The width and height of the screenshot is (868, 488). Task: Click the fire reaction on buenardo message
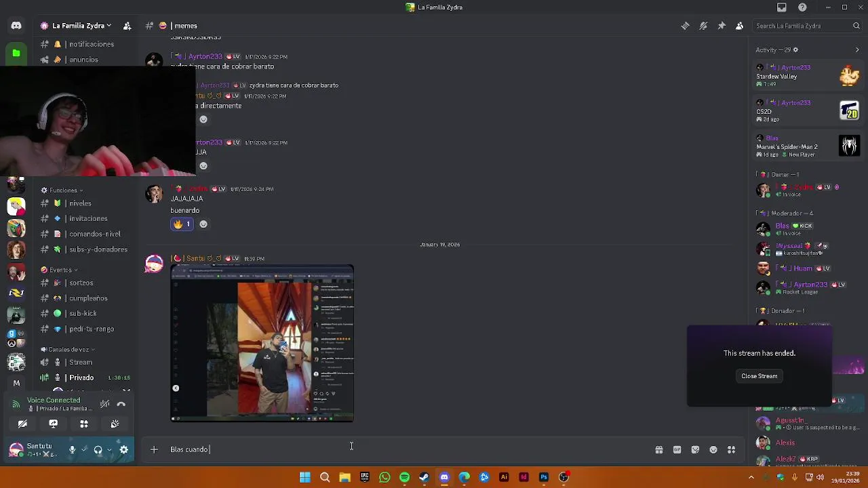(x=181, y=224)
